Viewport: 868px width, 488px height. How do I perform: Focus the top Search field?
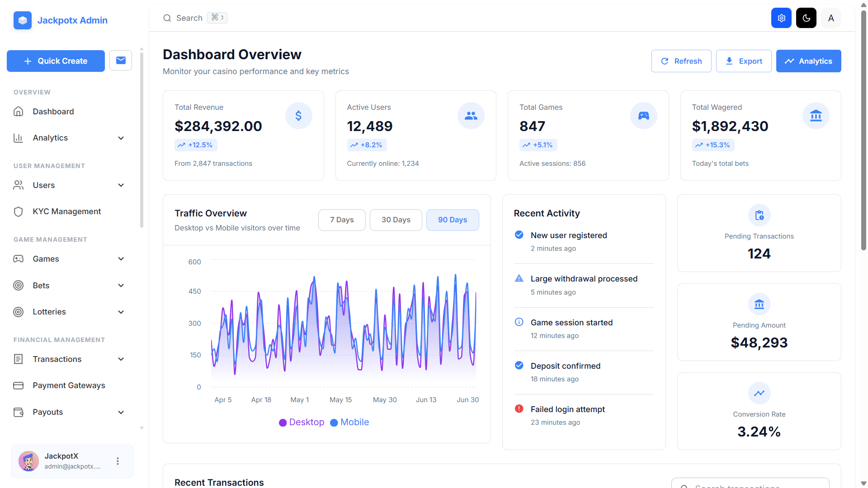point(189,18)
